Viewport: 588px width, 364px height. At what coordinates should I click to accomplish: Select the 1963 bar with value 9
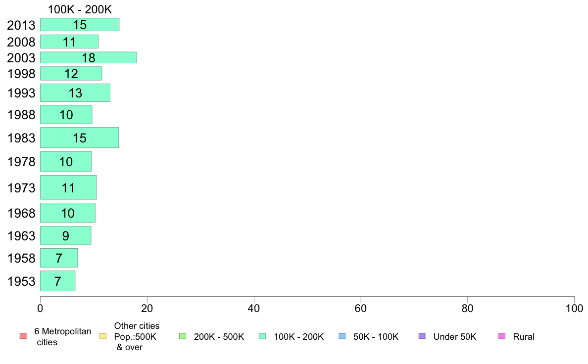pyautogui.click(x=66, y=235)
